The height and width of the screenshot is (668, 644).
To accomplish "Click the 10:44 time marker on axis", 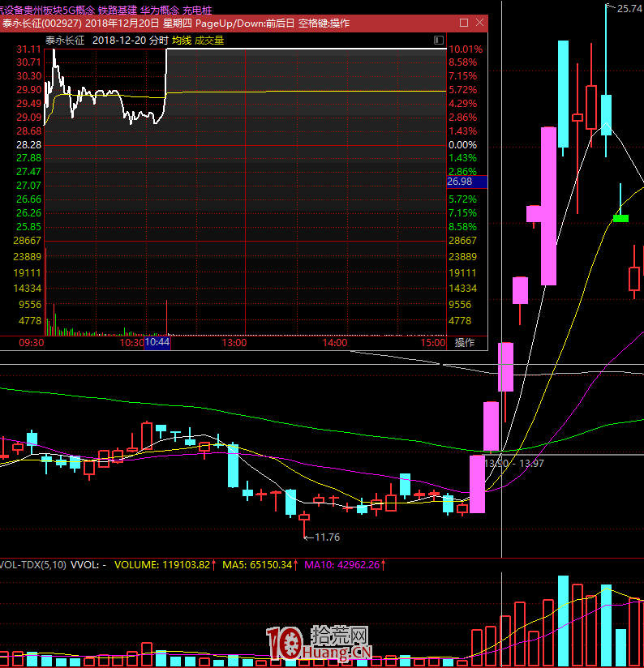I will point(157,343).
